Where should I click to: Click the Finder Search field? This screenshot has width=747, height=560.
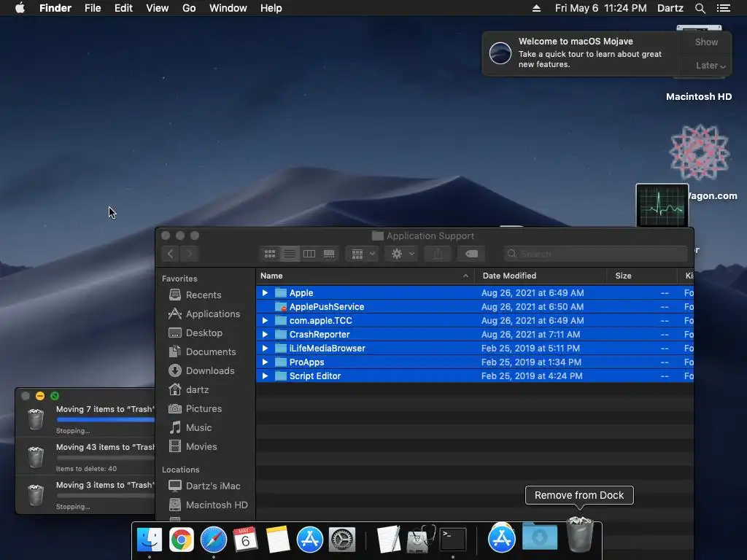point(595,254)
